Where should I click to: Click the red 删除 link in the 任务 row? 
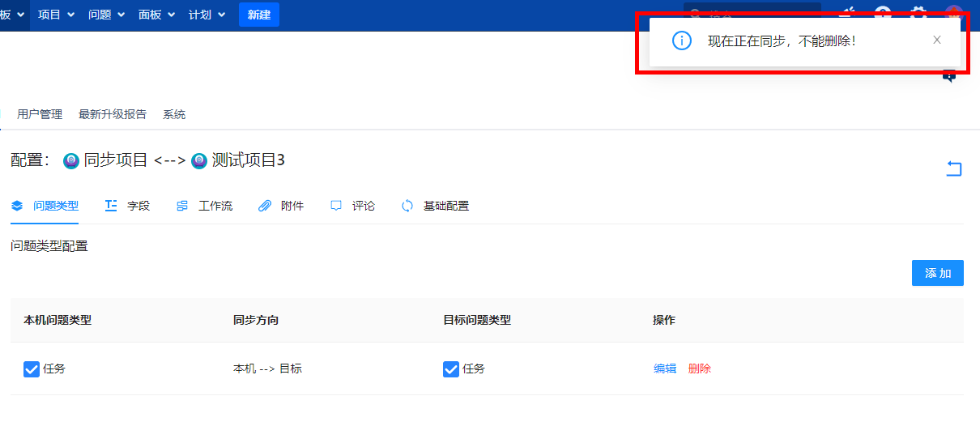[x=700, y=368]
